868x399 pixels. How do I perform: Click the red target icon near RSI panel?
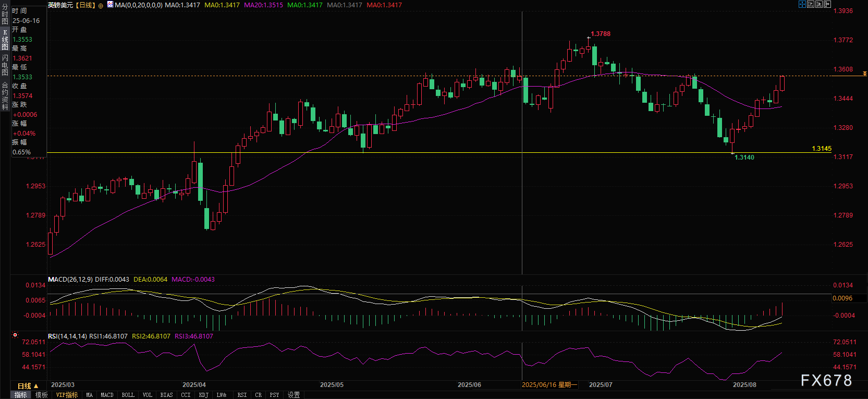(15, 335)
